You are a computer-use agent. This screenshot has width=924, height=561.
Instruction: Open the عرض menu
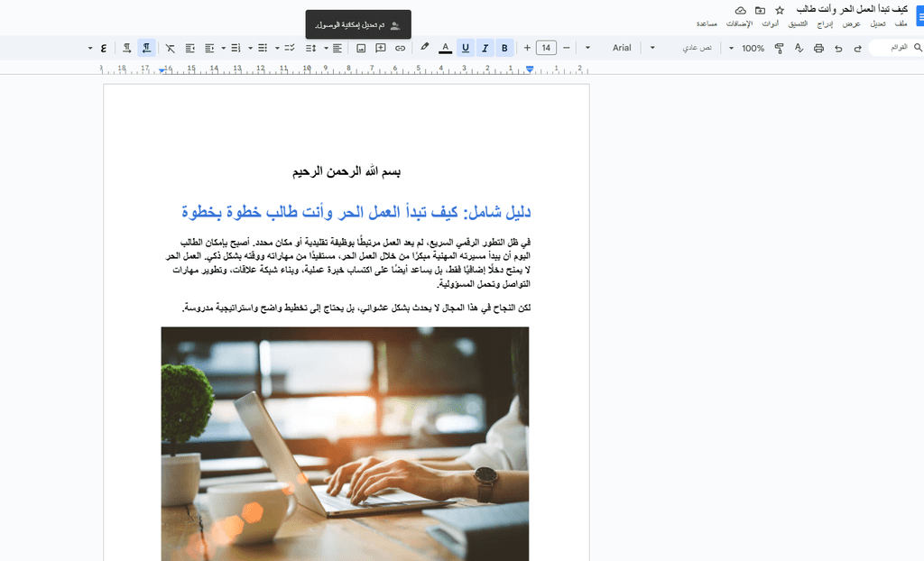[851, 23]
